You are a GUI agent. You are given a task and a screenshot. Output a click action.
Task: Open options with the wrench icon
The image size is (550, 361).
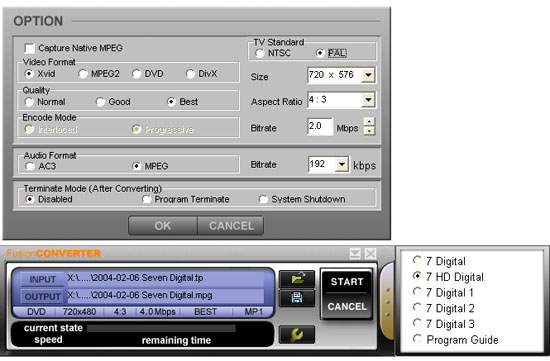click(297, 334)
